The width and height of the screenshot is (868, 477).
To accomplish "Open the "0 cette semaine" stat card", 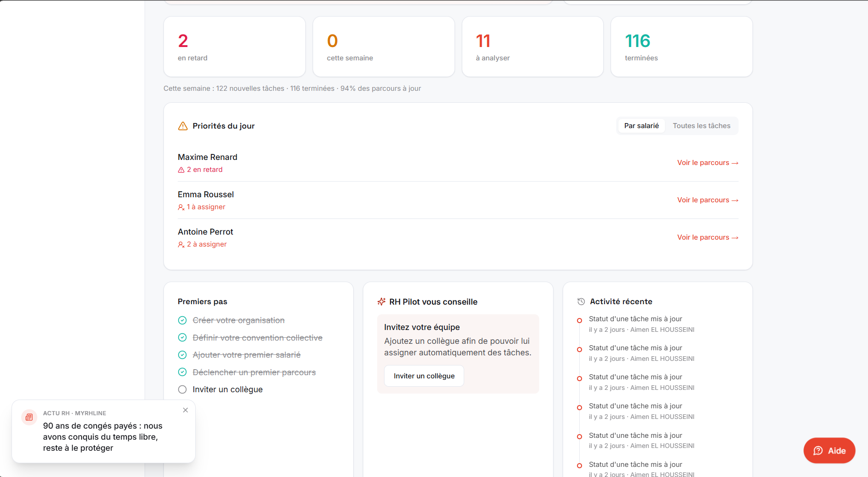I will 384,47.
